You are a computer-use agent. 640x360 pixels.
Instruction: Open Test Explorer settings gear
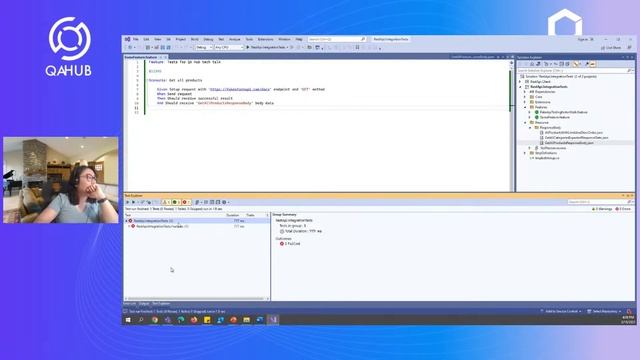224,202
